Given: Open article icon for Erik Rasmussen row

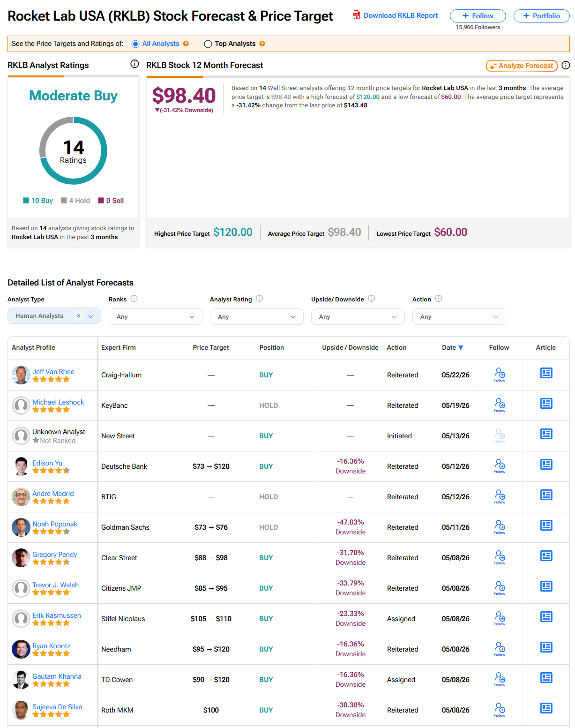Looking at the screenshot, I should click(546, 617).
